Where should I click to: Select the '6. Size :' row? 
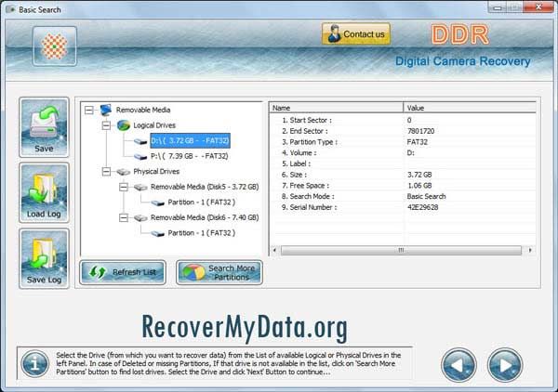coord(403,175)
